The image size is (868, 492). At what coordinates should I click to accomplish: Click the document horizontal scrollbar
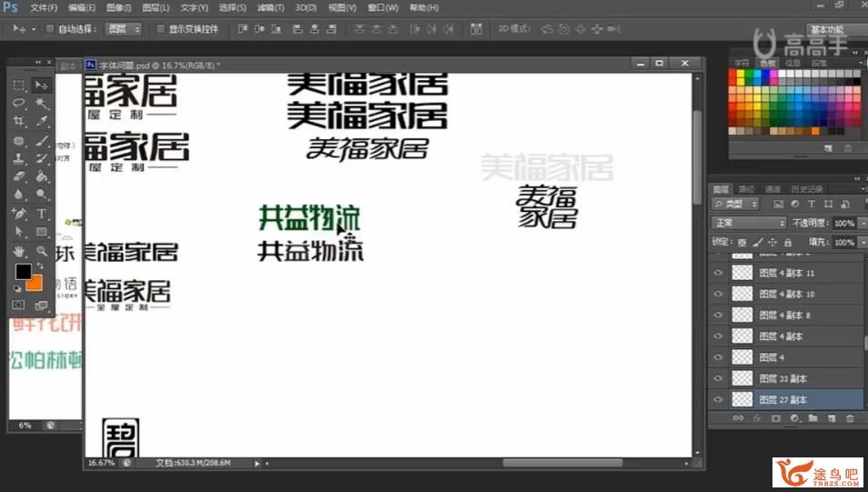(562, 463)
